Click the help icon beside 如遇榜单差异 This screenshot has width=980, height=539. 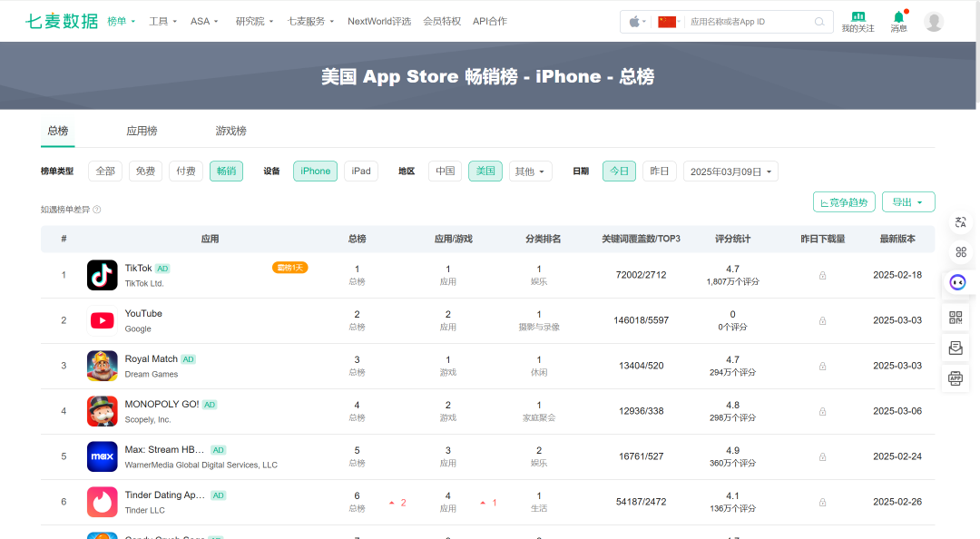point(97,210)
